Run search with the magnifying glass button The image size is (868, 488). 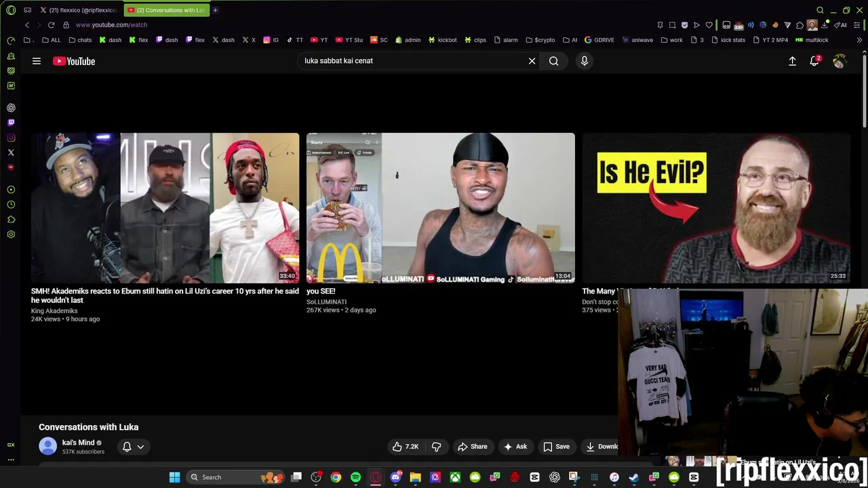(x=554, y=61)
